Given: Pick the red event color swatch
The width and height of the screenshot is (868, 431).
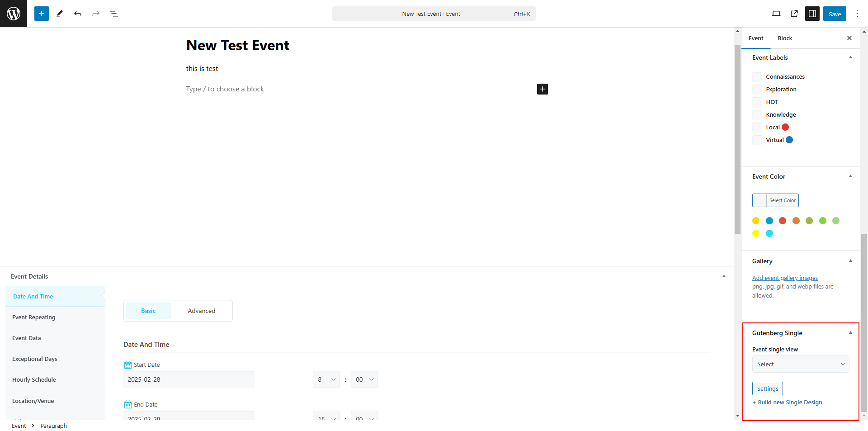Looking at the screenshot, I should coord(783,221).
